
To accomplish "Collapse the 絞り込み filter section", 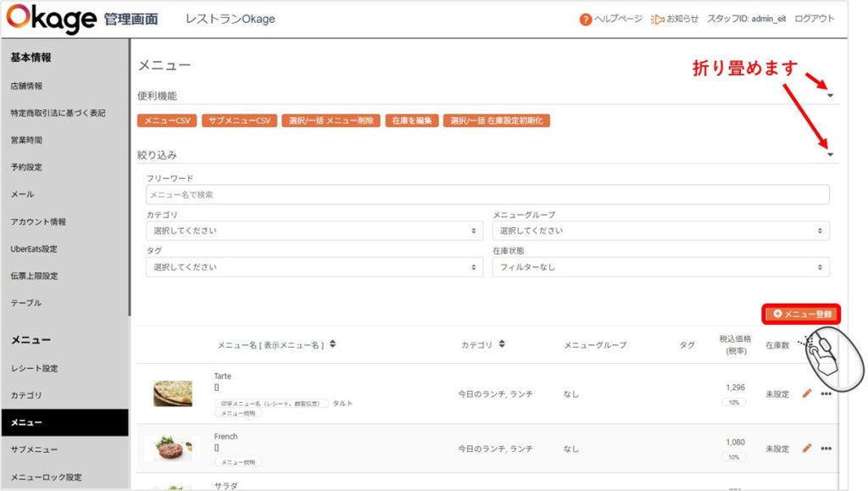I will tap(831, 154).
